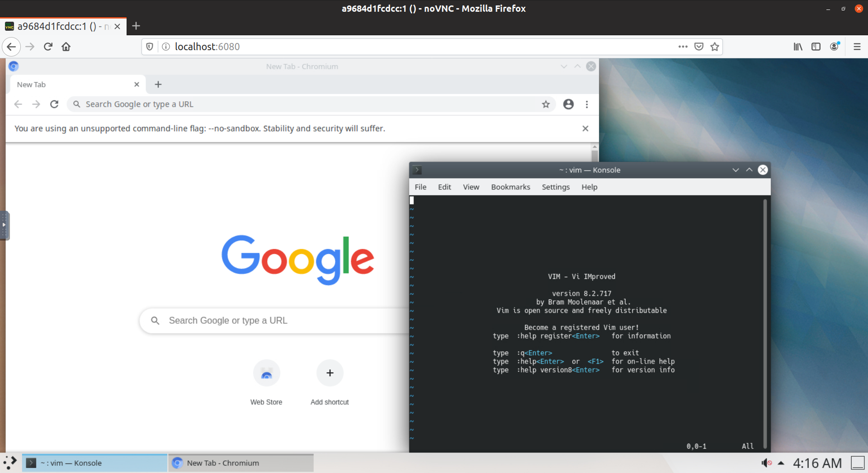The height and width of the screenshot is (473, 868).
Task: Click Chromium reload button
Action: coord(54,104)
